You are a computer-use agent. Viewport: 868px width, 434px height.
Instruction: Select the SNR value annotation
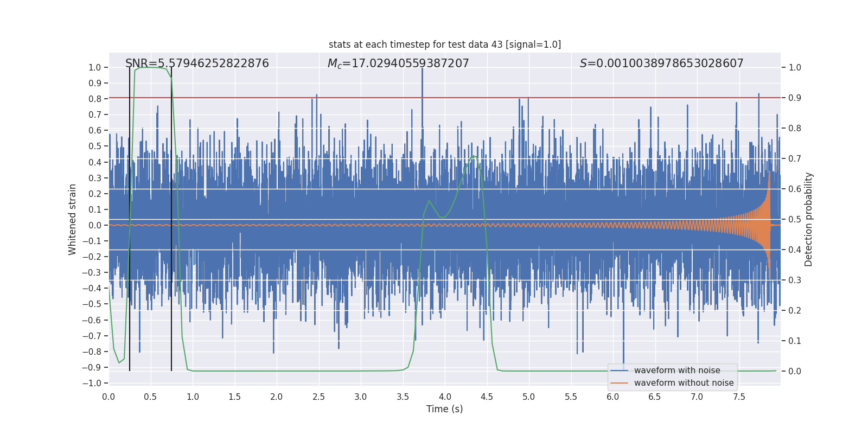(x=197, y=63)
